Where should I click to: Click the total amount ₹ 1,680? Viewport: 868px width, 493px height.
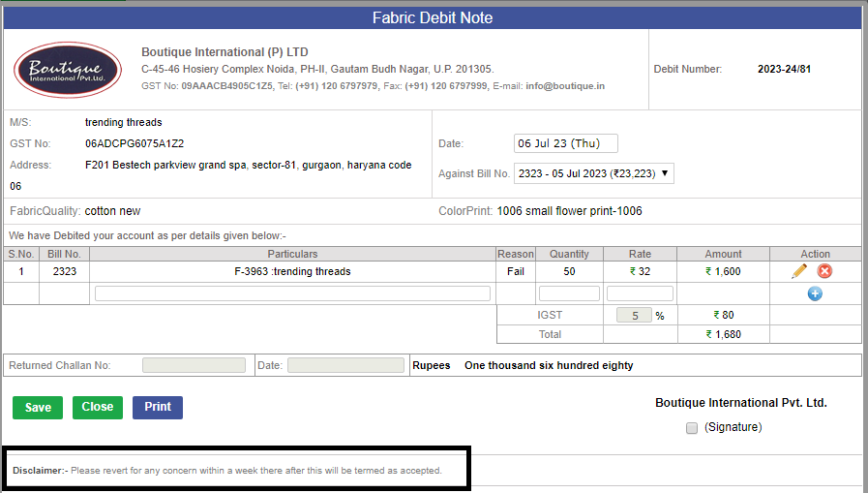(x=724, y=334)
